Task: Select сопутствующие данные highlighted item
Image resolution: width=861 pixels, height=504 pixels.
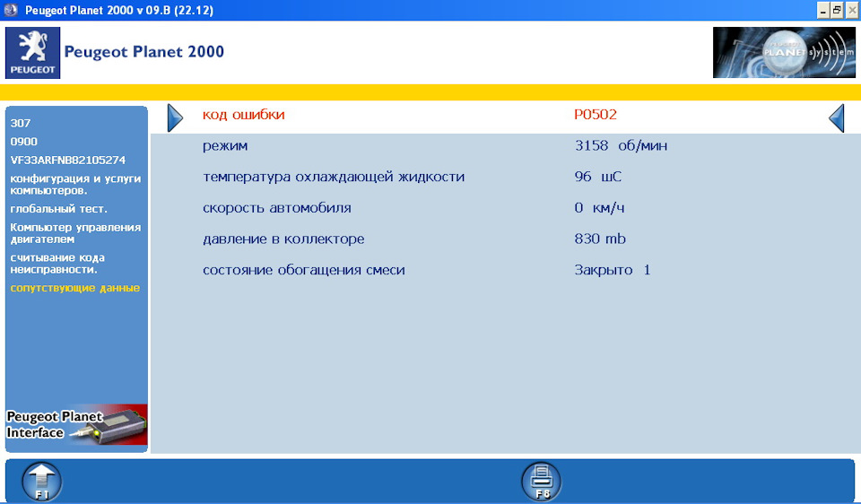Action: point(75,288)
